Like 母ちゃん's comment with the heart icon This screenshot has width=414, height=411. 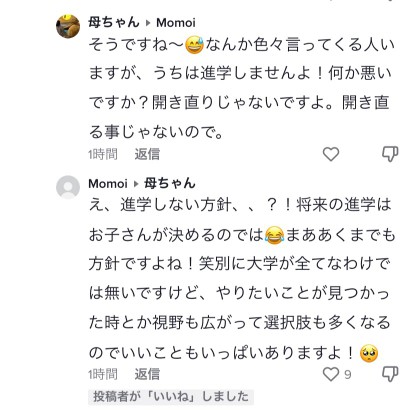[x=331, y=154]
